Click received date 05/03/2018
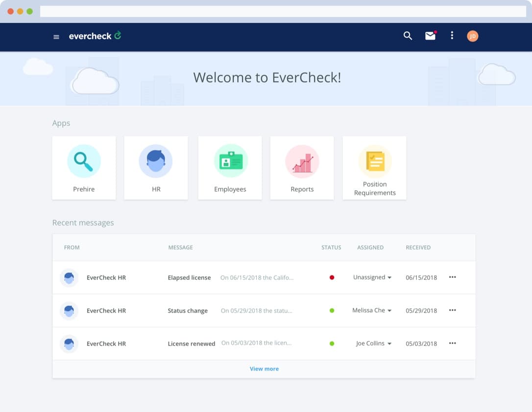 (x=421, y=343)
